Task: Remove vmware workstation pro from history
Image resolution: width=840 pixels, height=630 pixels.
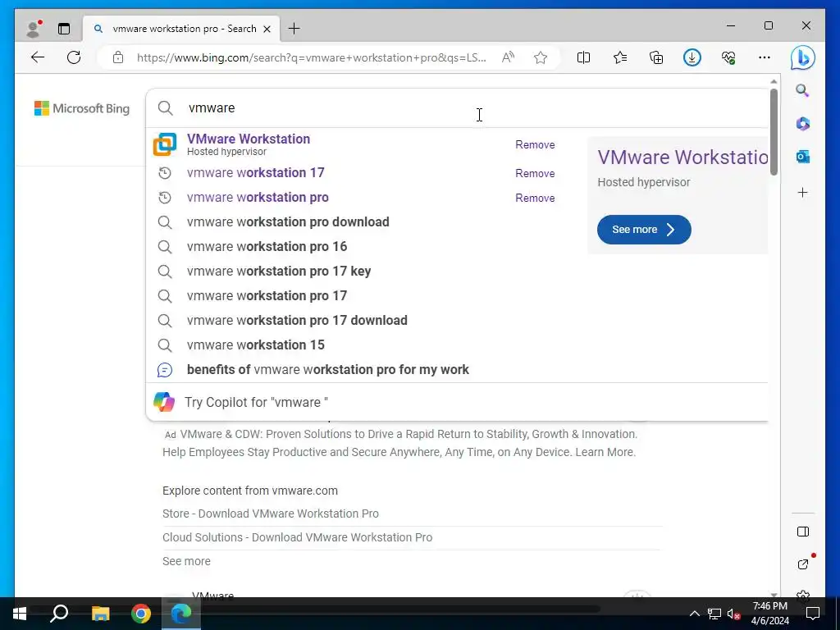Action: [x=535, y=199]
